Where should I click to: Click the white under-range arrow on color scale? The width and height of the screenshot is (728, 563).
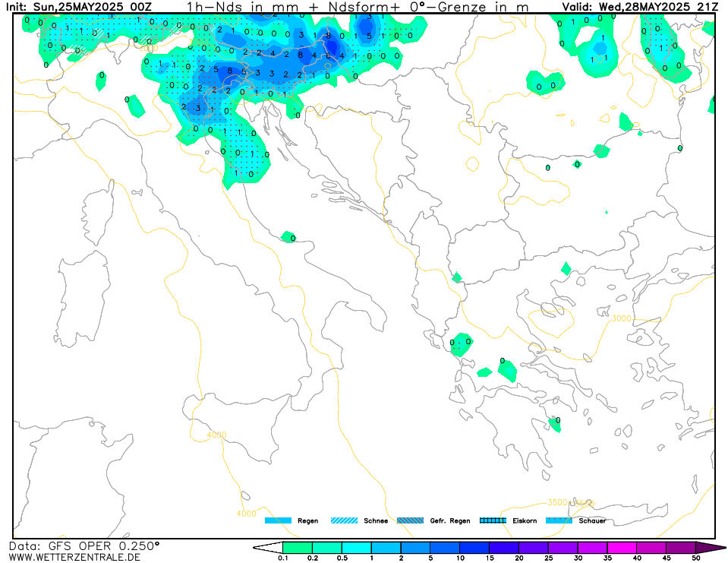click(x=267, y=548)
